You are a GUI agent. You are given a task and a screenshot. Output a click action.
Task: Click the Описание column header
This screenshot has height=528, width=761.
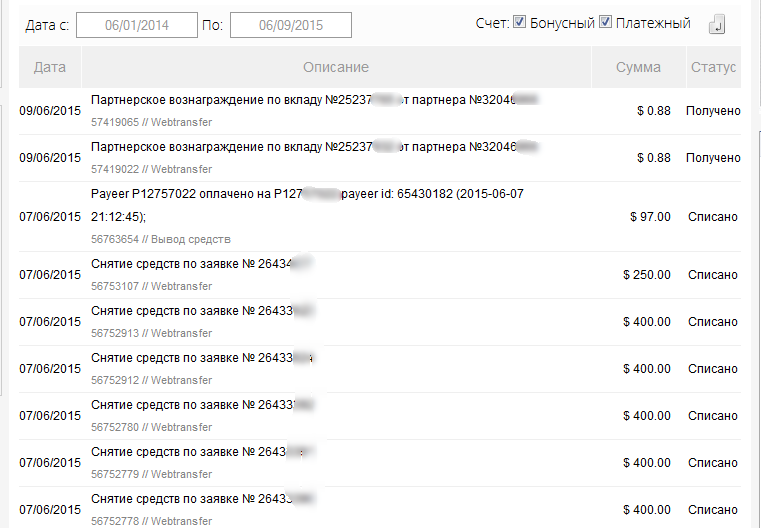pyautogui.click(x=336, y=67)
